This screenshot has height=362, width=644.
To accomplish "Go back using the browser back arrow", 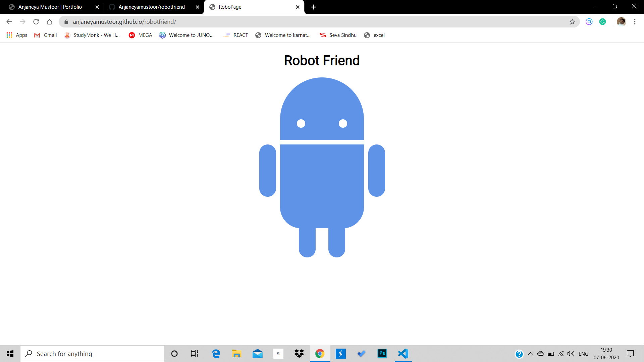I will click(9, 22).
